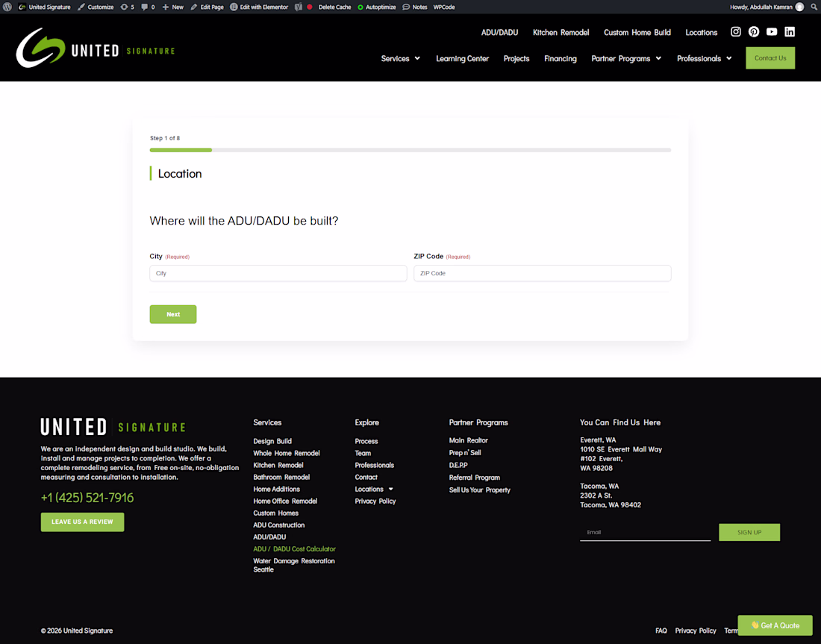The height and width of the screenshot is (644, 821).
Task: Click Edit Page in the admin bar
Action: [x=207, y=7]
